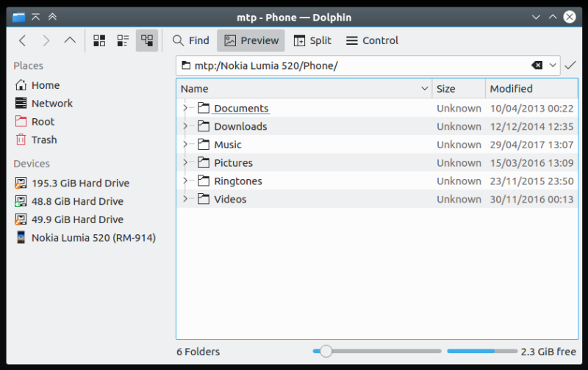Open the Control menu
The width and height of the screenshot is (588, 370).
[372, 40]
